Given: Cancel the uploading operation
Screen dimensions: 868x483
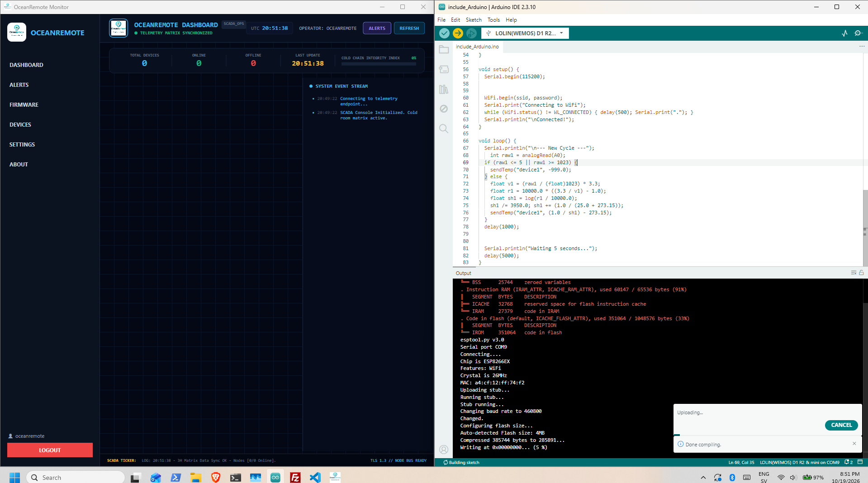Looking at the screenshot, I should coord(841,425).
